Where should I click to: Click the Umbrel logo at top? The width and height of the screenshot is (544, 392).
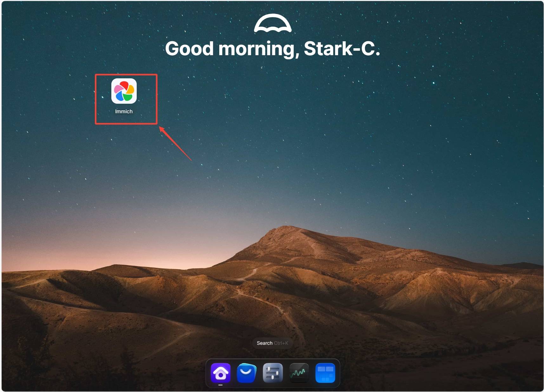click(272, 23)
